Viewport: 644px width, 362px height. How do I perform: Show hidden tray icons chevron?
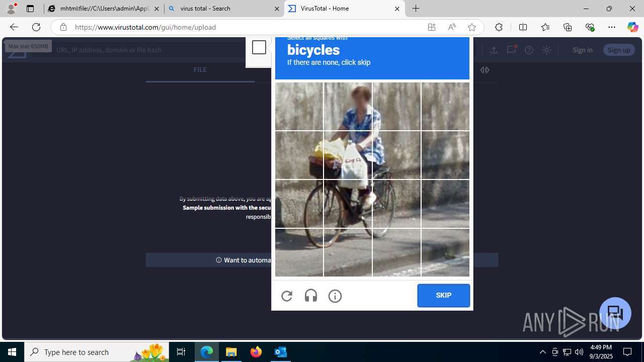(542, 352)
